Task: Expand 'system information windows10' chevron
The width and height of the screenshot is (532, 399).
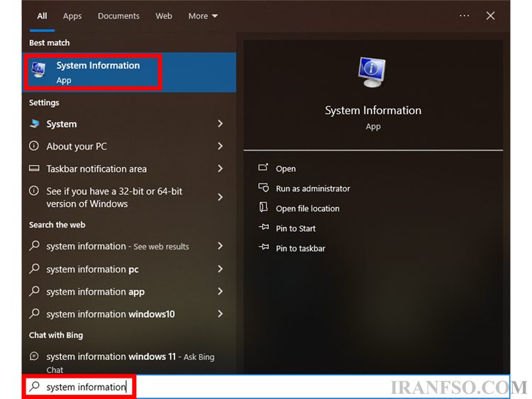Action: click(220, 313)
